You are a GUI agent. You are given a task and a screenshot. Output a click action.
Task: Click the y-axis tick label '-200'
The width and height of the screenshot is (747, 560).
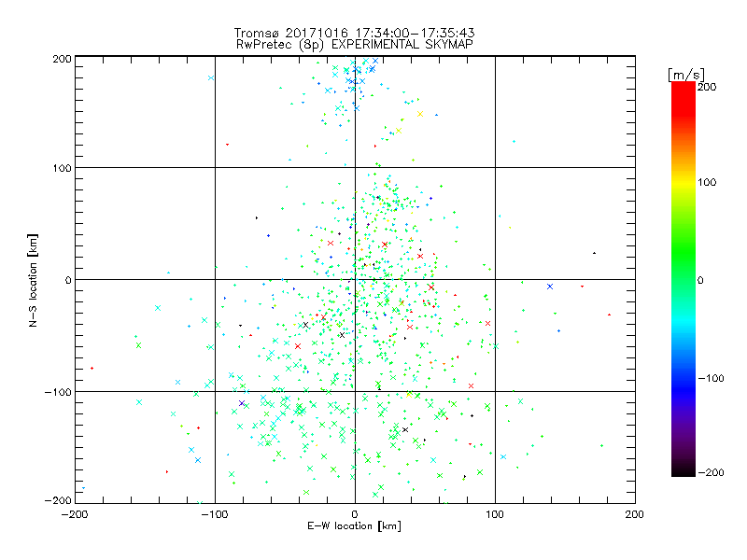58,500
